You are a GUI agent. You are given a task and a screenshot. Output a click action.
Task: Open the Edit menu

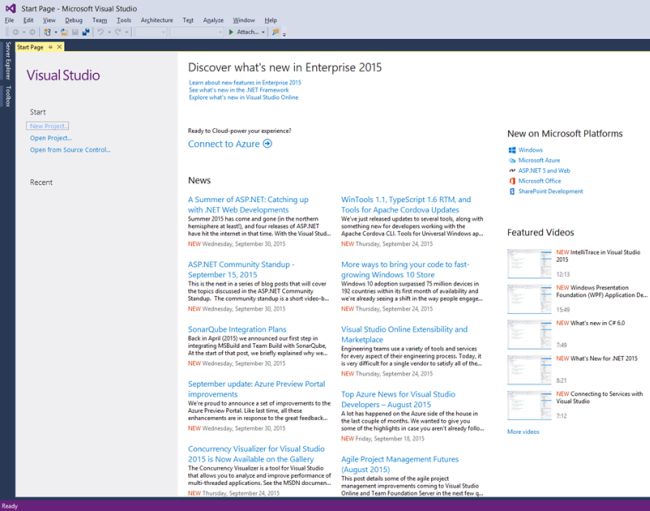[x=28, y=20]
